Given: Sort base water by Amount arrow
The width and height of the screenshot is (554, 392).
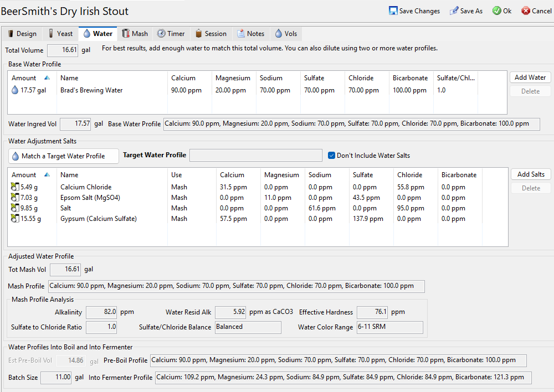Looking at the screenshot, I should click(x=47, y=78).
